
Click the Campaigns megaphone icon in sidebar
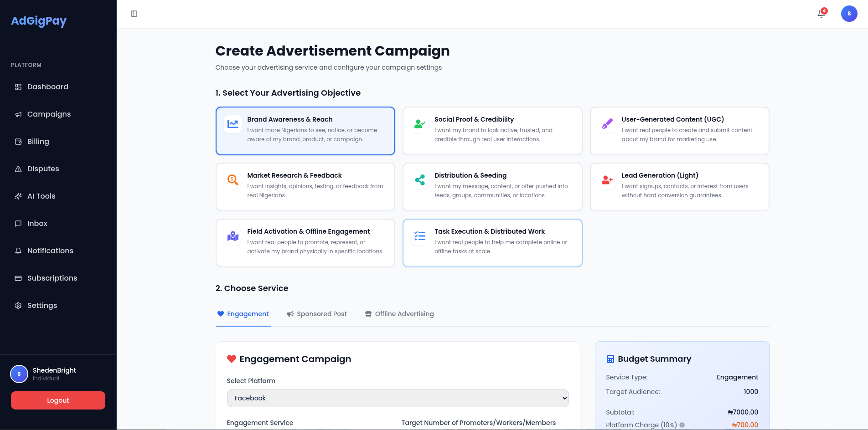point(18,114)
